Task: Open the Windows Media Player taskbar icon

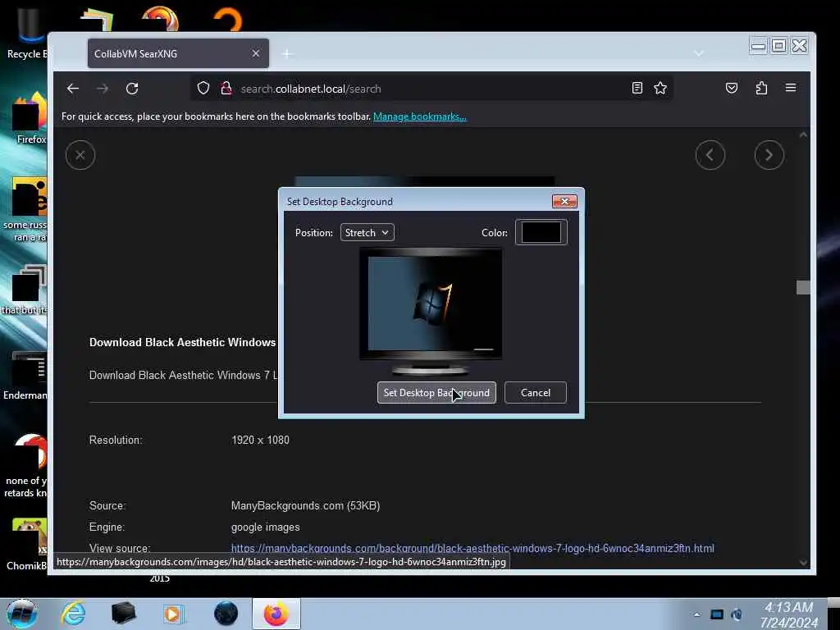Action: [x=174, y=614]
